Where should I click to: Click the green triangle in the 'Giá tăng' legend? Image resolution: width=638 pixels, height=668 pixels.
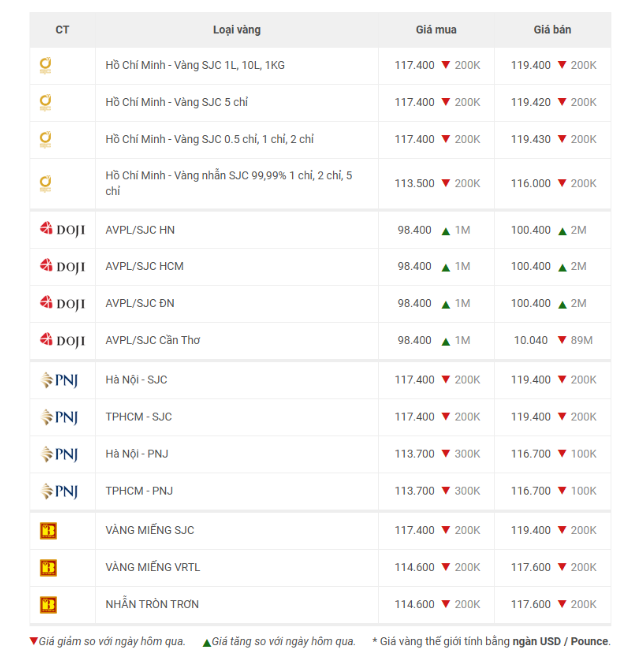tap(207, 642)
